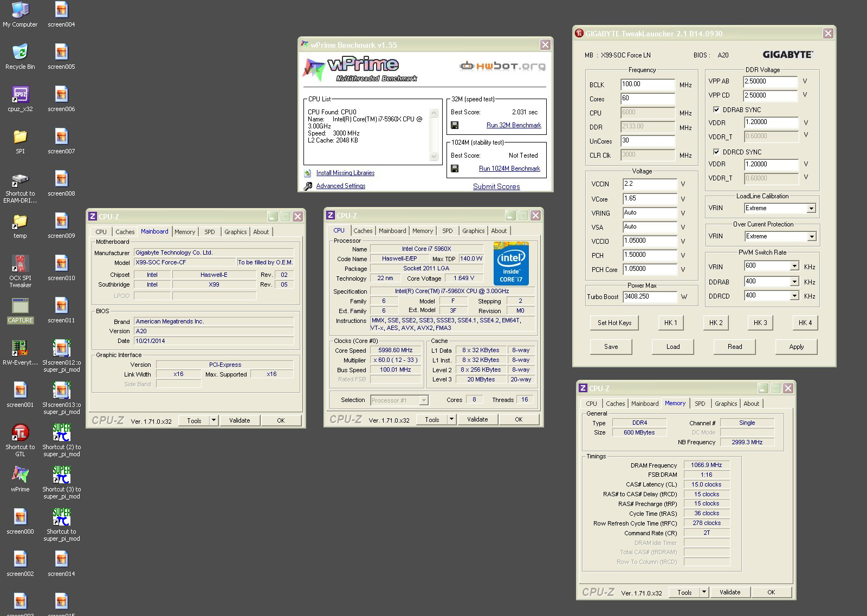The height and width of the screenshot is (616, 867).
Task: Expand Tools arrow in Memory CPU-Z window
Action: click(704, 592)
